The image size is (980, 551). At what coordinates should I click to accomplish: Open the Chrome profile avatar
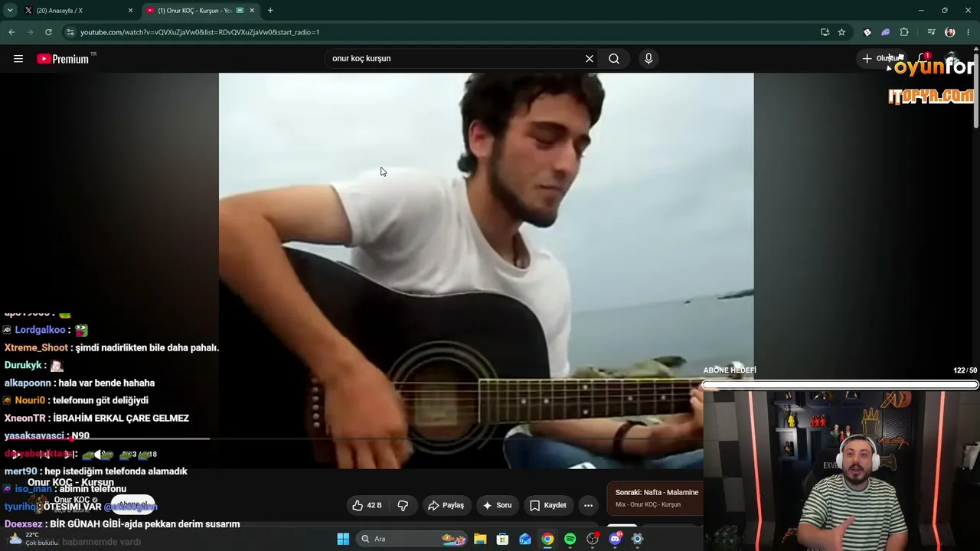950,32
